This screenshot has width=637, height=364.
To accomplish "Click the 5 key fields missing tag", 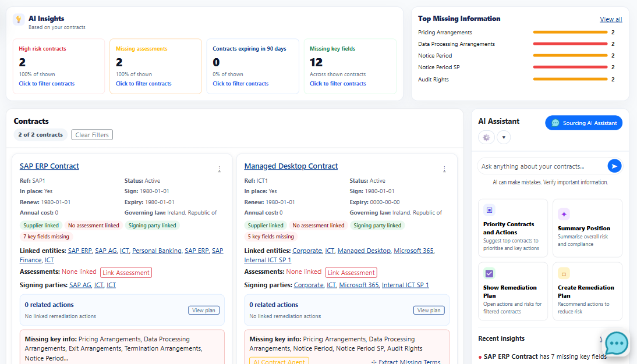I will click(x=271, y=237).
